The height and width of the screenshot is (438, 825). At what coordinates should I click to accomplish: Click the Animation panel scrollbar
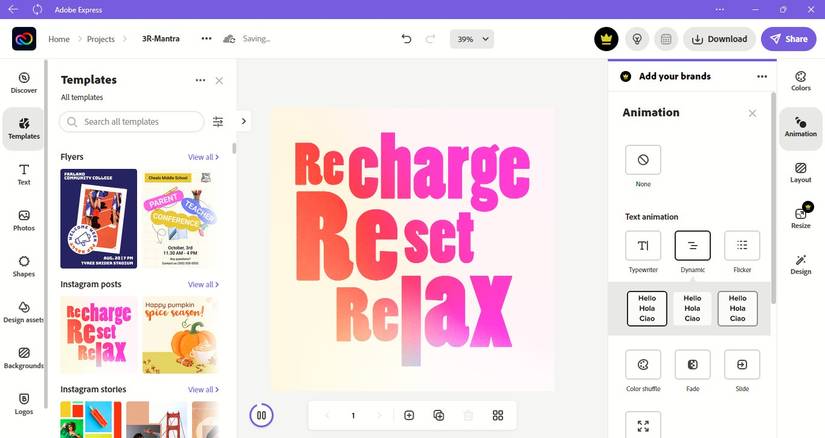pyautogui.click(x=773, y=198)
